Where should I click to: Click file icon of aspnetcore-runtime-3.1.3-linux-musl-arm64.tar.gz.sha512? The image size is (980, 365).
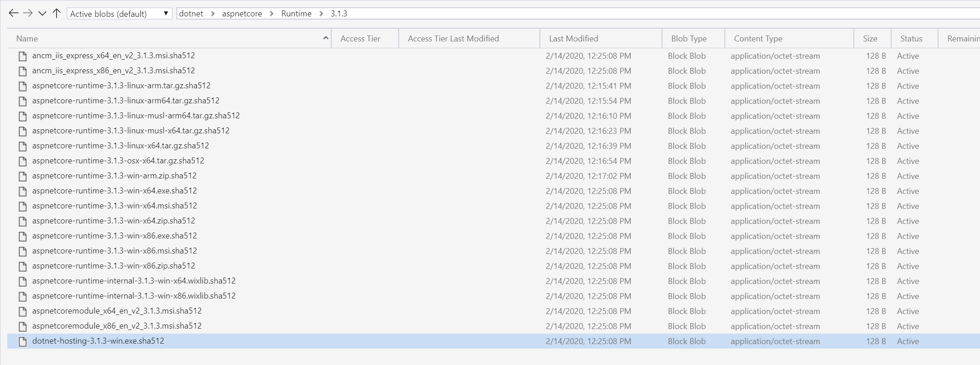pyautogui.click(x=22, y=116)
